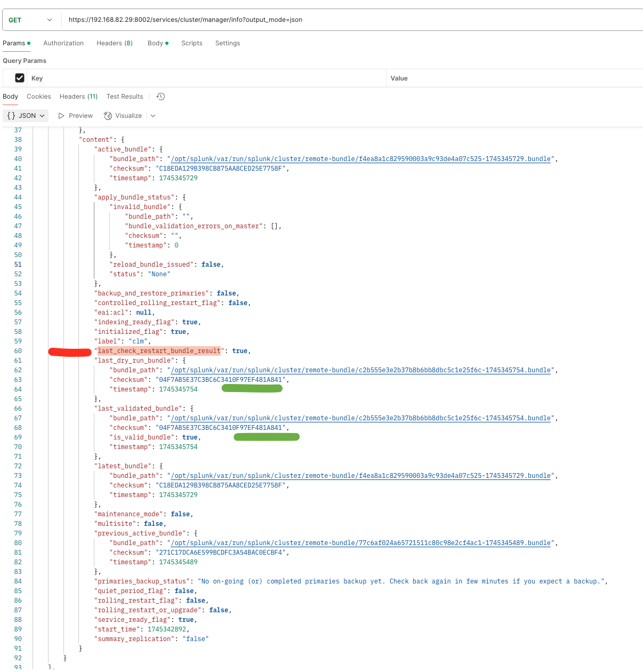
Task: Open the Cookies response tab
Action: (38, 97)
